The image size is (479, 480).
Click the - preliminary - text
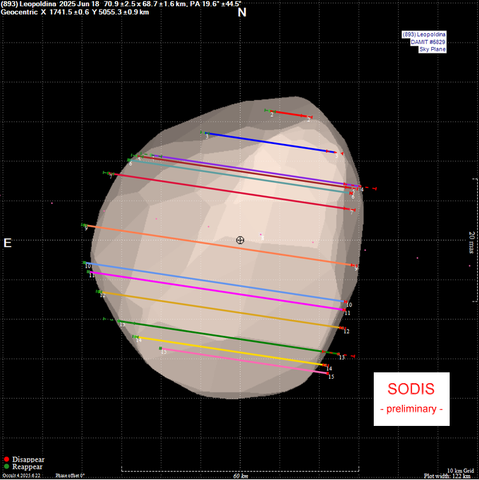pyautogui.click(x=411, y=409)
